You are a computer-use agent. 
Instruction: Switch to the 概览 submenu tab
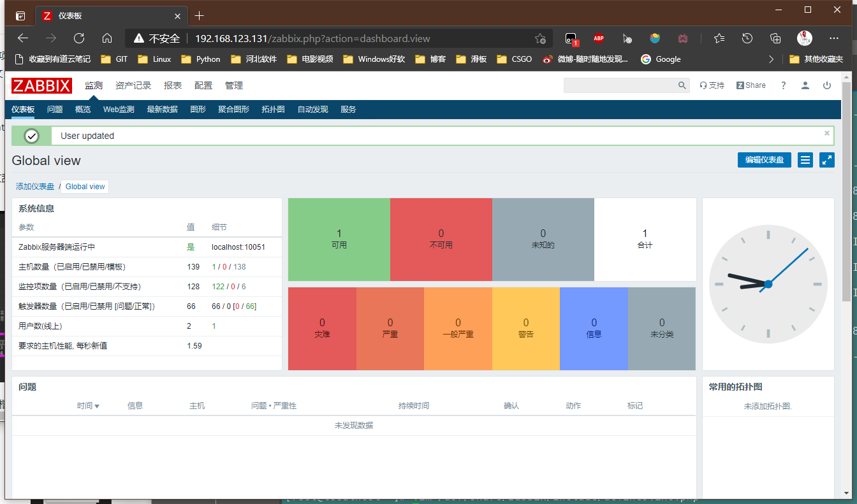pos(83,110)
